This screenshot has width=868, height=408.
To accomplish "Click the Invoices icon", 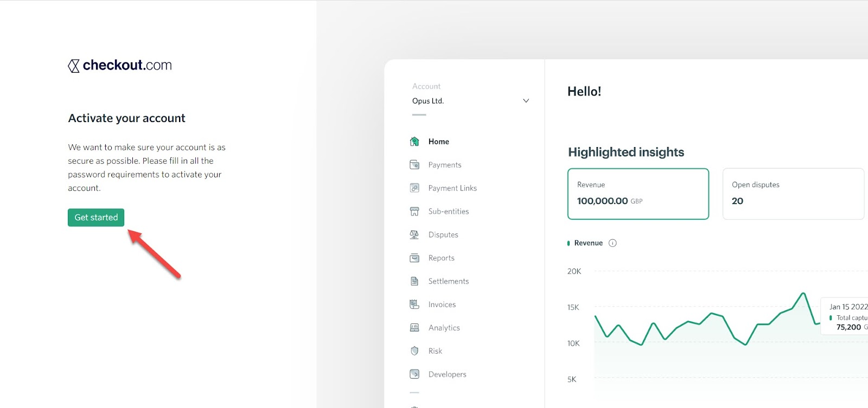I will pyautogui.click(x=414, y=304).
